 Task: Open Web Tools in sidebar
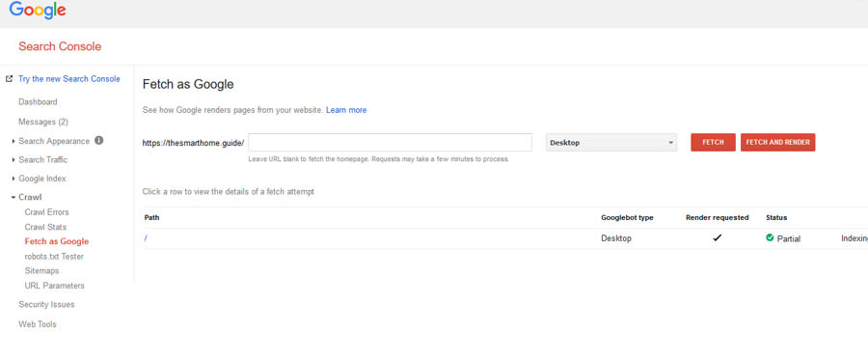38,324
